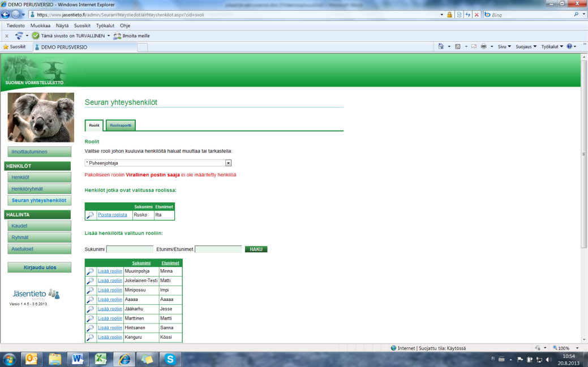Open Excel from the taskbar
The height and width of the screenshot is (367, 588).
coord(101,359)
